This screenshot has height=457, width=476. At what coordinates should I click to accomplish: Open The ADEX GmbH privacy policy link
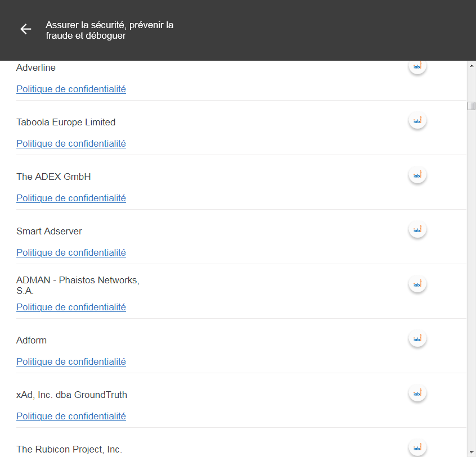pyautogui.click(x=71, y=198)
